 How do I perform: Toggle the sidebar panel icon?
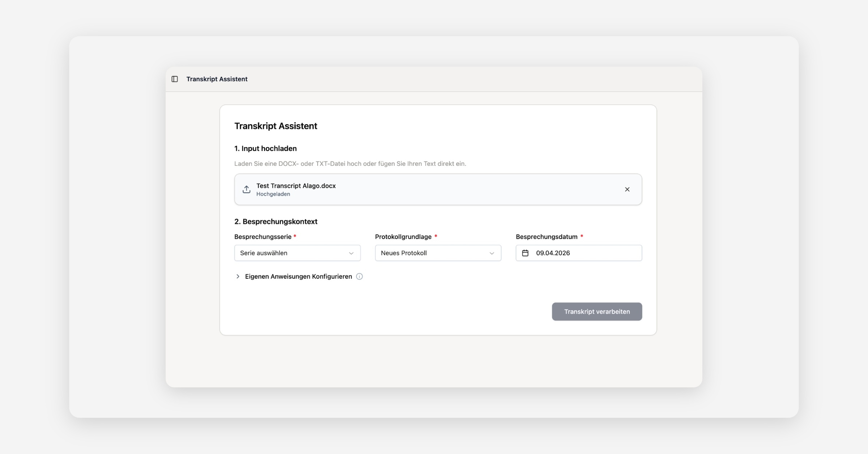(x=175, y=79)
